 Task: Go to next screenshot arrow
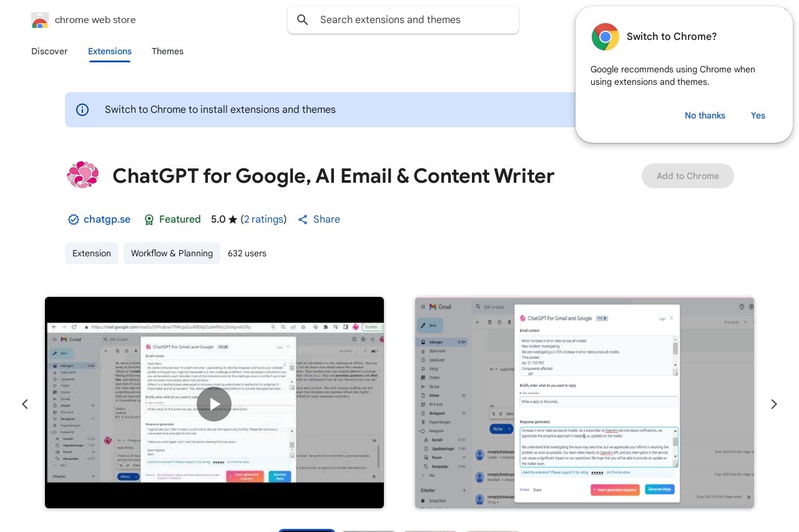click(774, 404)
